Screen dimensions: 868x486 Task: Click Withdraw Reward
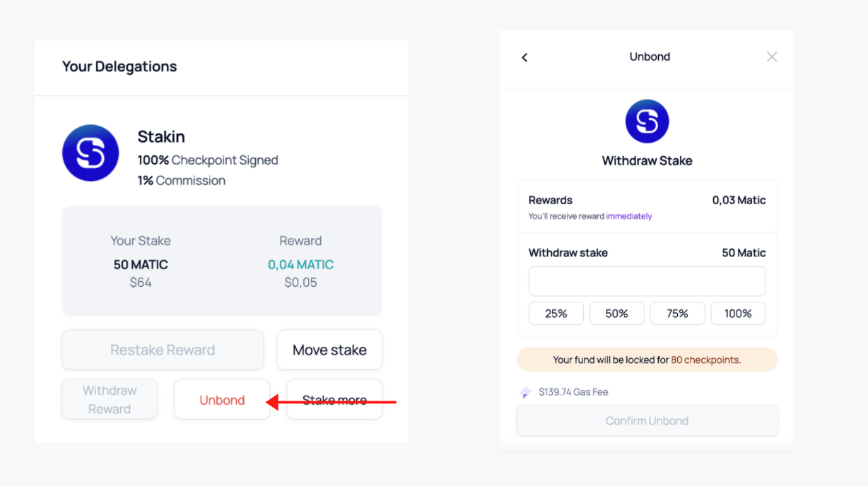(x=110, y=399)
